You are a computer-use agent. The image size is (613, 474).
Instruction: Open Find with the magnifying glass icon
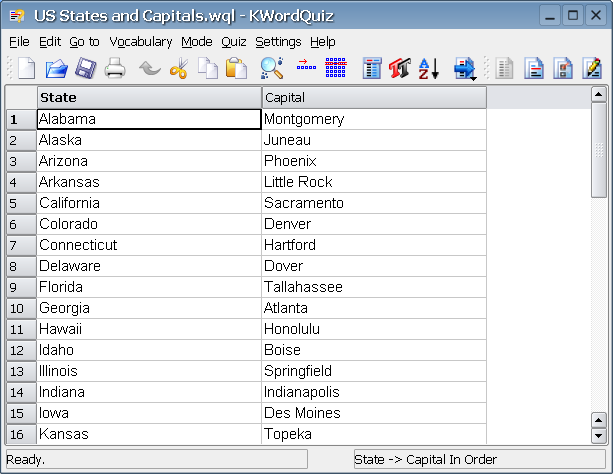tap(272, 68)
